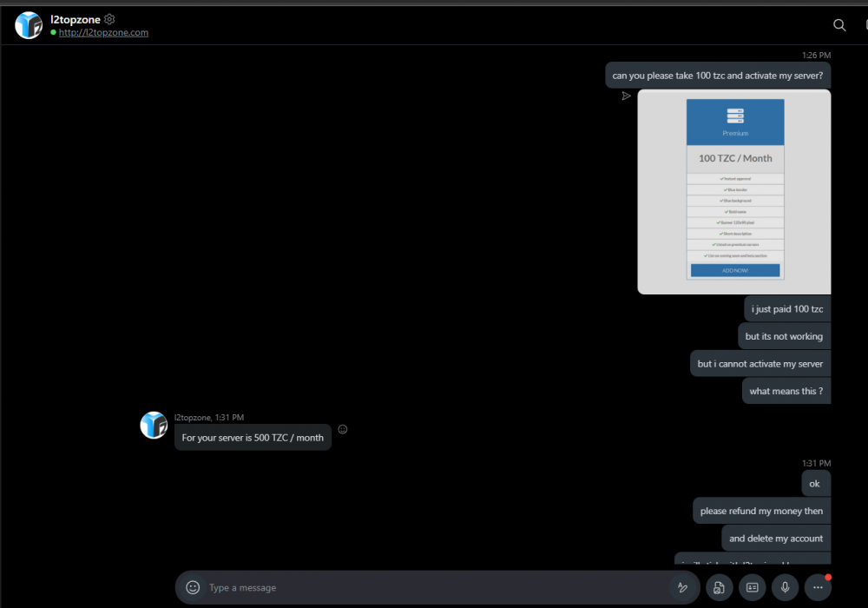Focus the Type a message field
This screenshot has height=608, width=868.
[434, 588]
